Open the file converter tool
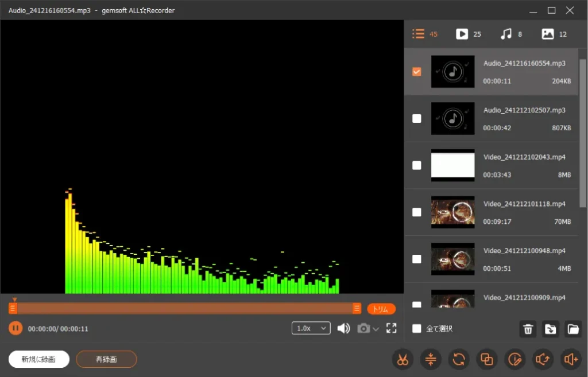Screen dimensions: 588x377 458,360
